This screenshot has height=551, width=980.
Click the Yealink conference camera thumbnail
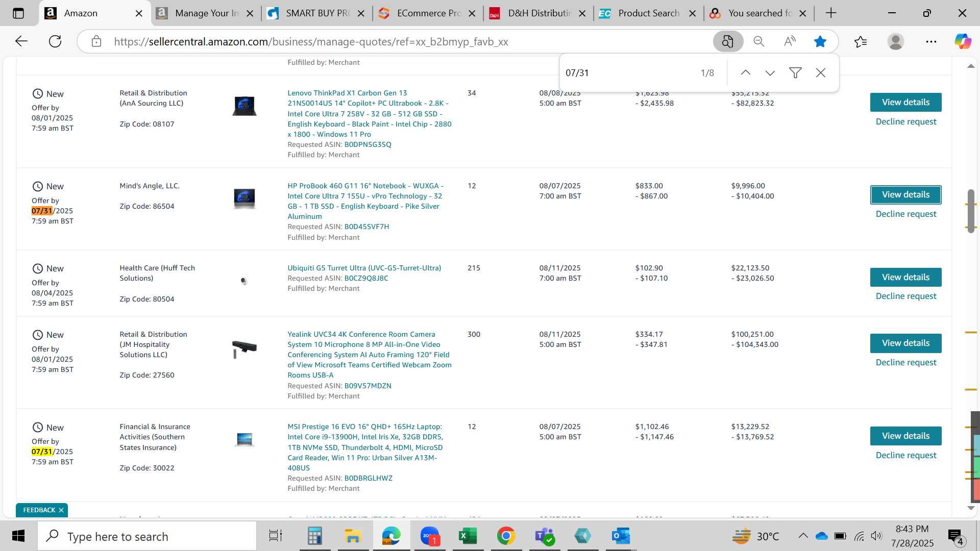point(244,349)
